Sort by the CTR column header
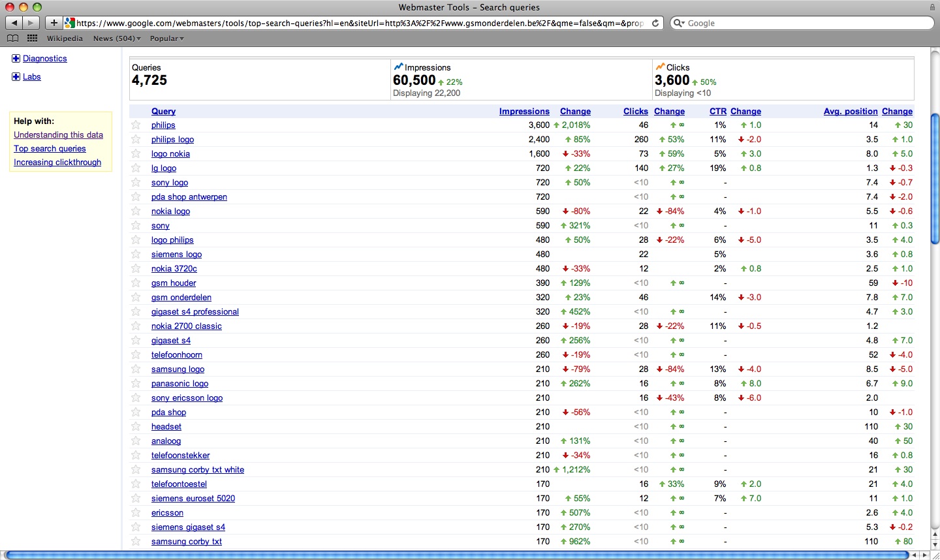 pyautogui.click(x=718, y=112)
